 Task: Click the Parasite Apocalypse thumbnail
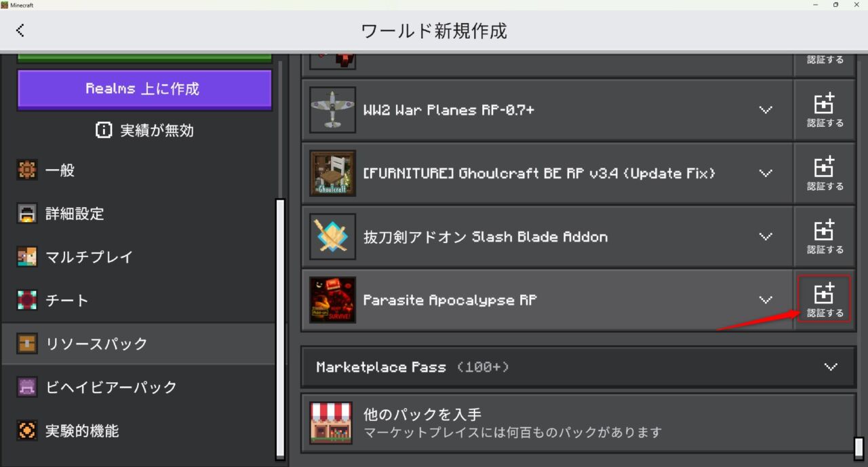[x=332, y=300]
